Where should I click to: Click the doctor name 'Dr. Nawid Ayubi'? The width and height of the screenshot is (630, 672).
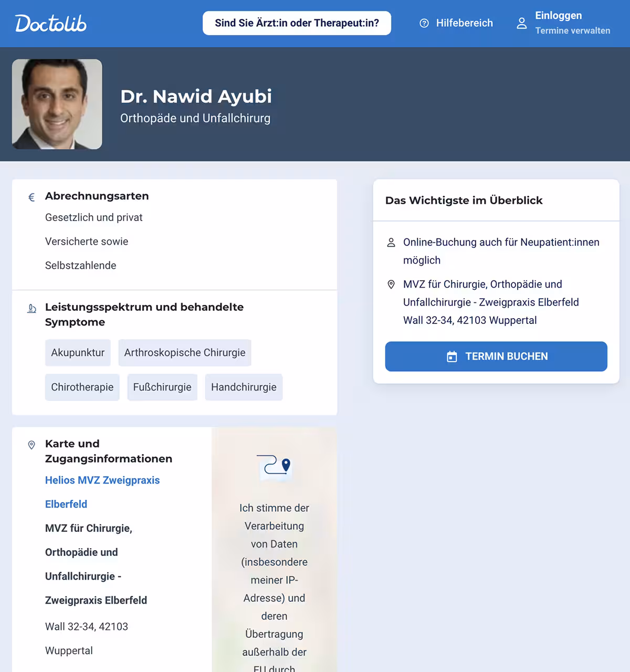pos(196,97)
